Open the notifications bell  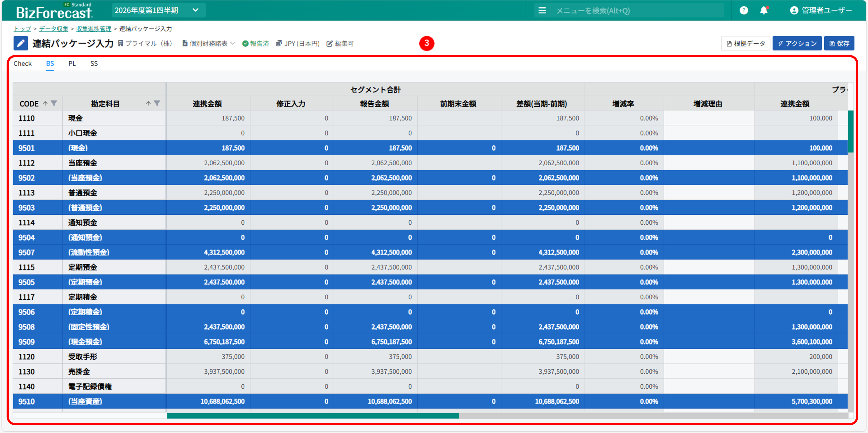coord(763,11)
